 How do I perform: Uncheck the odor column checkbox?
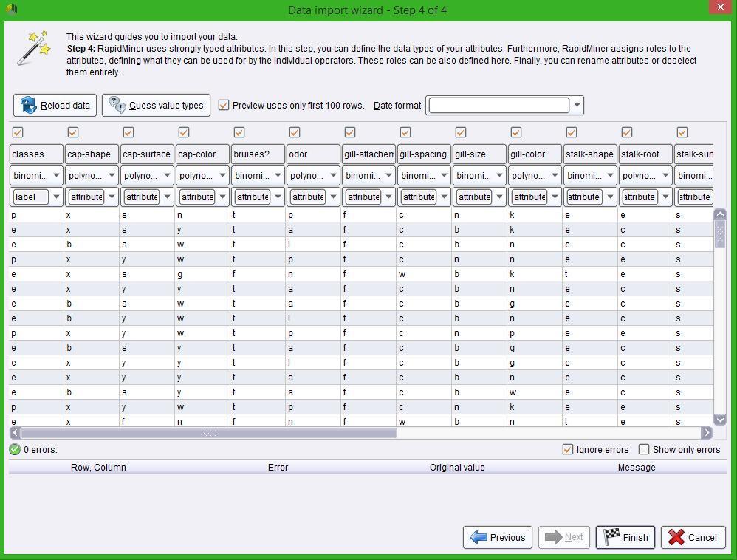[295, 132]
